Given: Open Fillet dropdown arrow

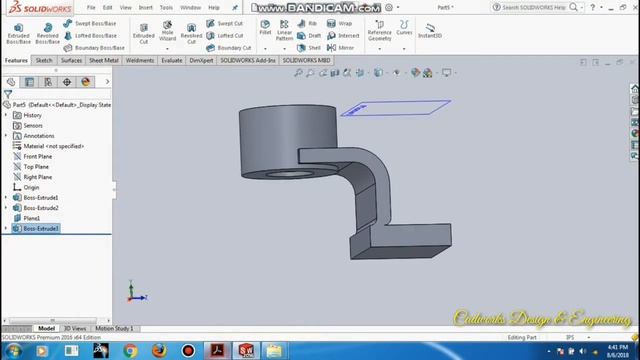Looking at the screenshot, I should tap(265, 49).
